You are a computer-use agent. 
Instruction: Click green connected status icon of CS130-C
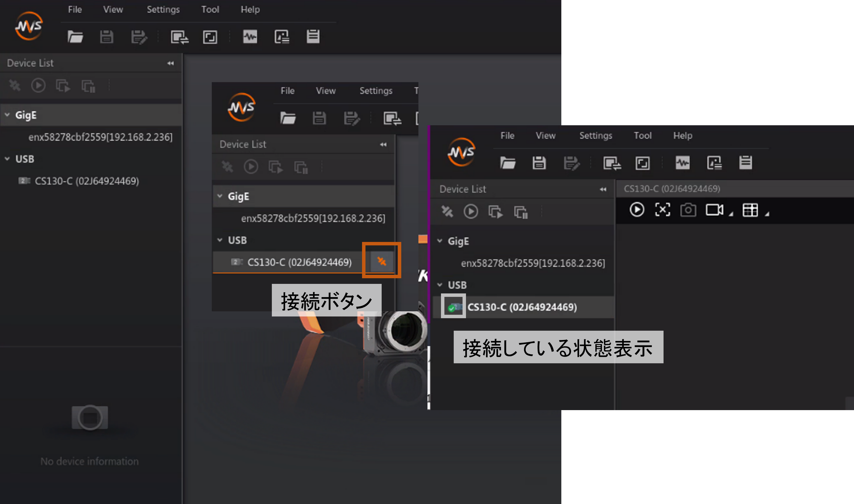click(x=452, y=308)
